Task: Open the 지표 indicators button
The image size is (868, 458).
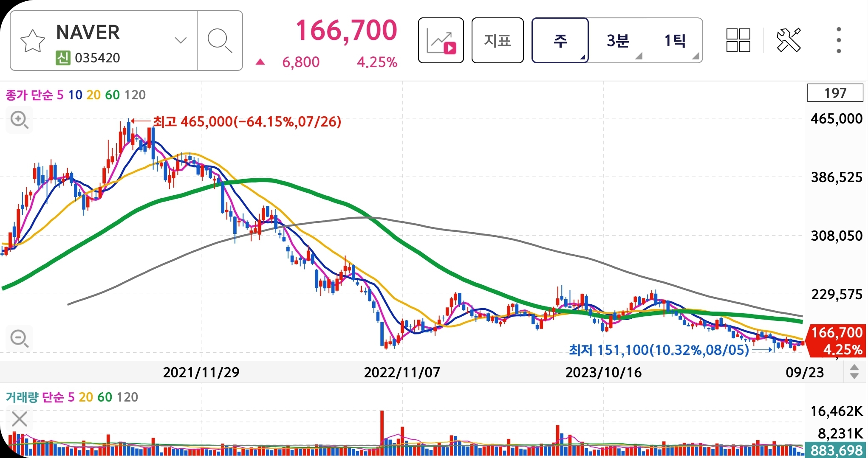Action: coord(498,40)
